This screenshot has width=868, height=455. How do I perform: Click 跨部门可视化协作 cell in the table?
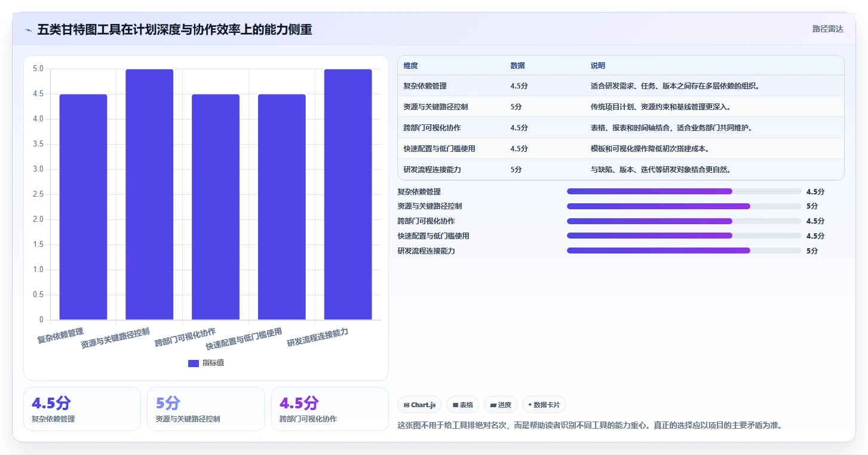[432, 128]
